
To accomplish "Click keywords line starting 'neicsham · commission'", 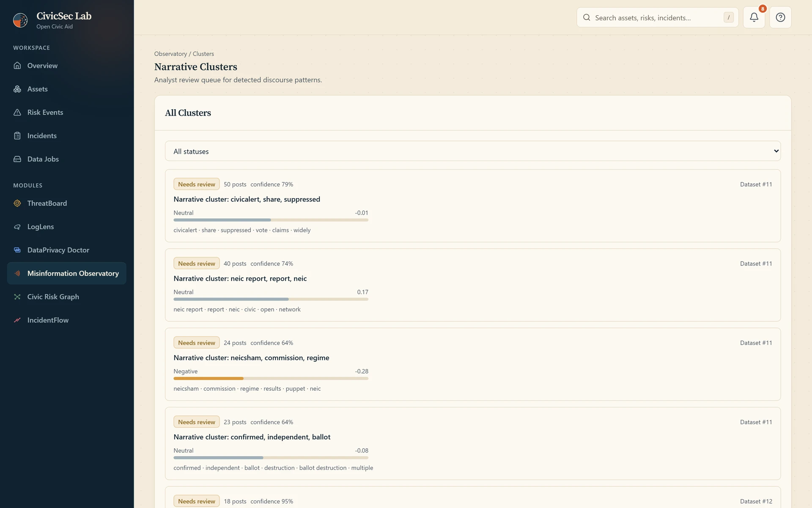I will [x=247, y=388].
